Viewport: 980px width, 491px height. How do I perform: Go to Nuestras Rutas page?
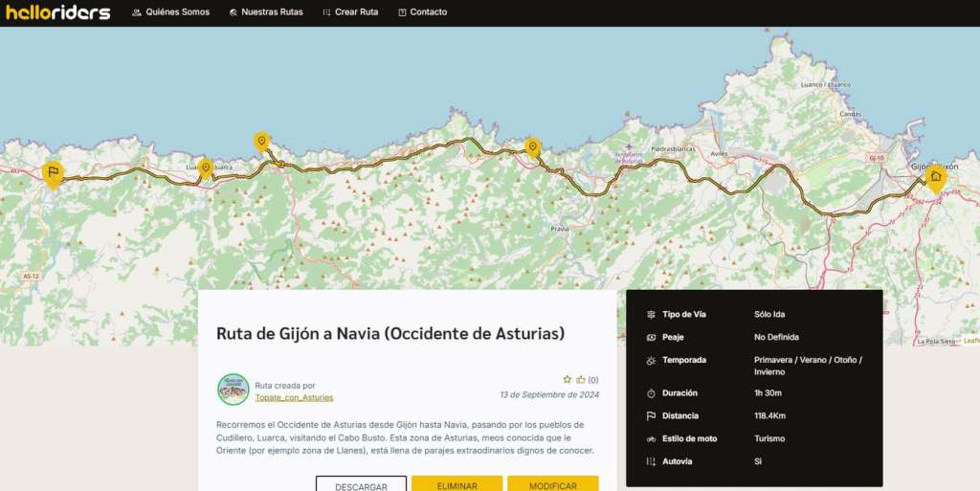coord(266,12)
